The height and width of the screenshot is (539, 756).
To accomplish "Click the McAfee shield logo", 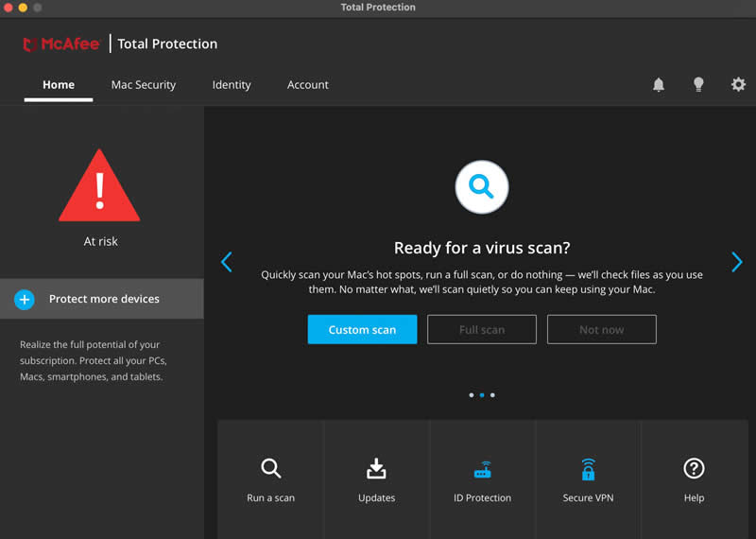I will pos(30,44).
